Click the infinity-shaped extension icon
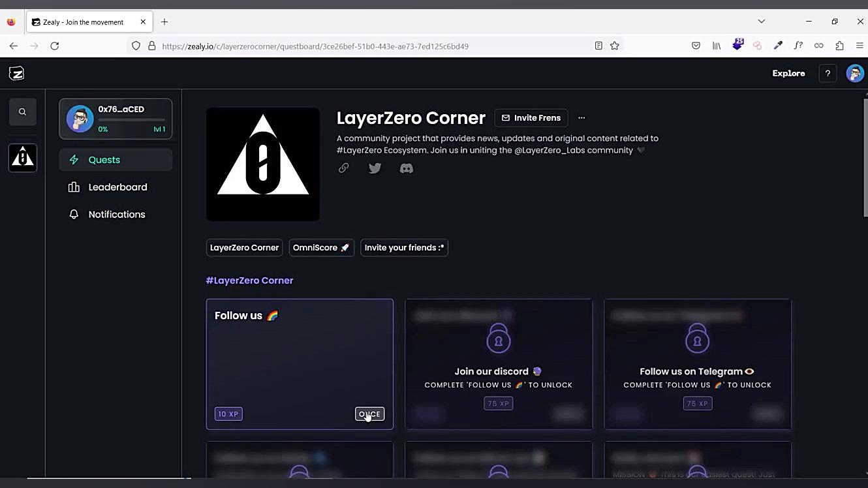Screen dimensions: 868x488 point(818,46)
